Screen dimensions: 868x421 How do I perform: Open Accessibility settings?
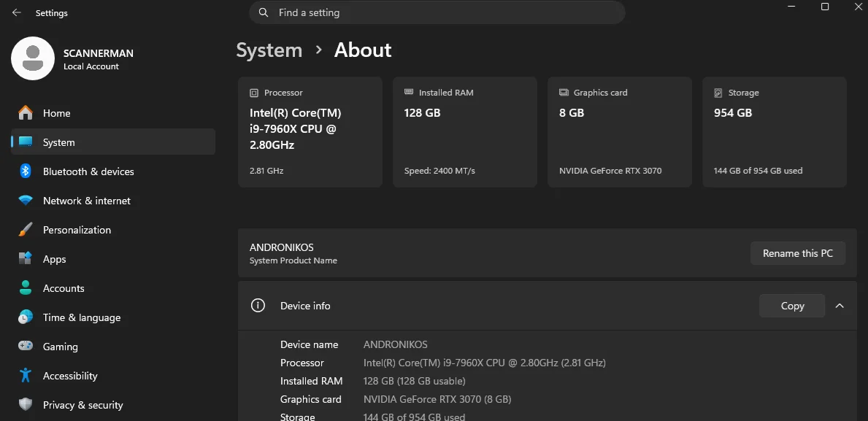[x=113, y=376]
